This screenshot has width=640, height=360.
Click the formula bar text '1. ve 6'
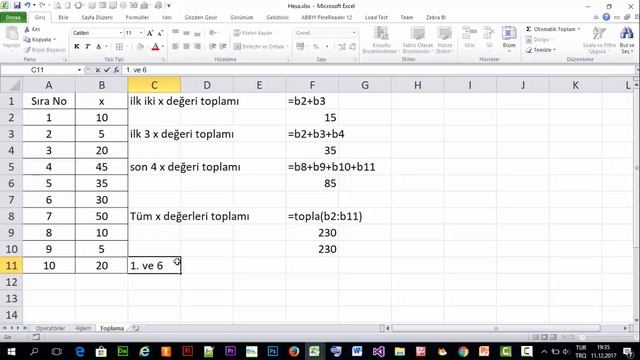136,70
